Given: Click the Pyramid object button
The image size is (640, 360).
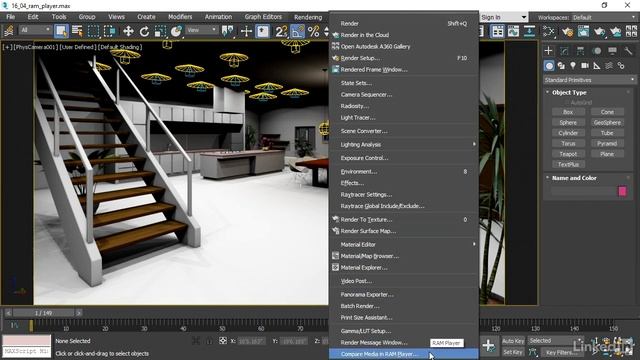Looking at the screenshot, I should tap(607, 143).
